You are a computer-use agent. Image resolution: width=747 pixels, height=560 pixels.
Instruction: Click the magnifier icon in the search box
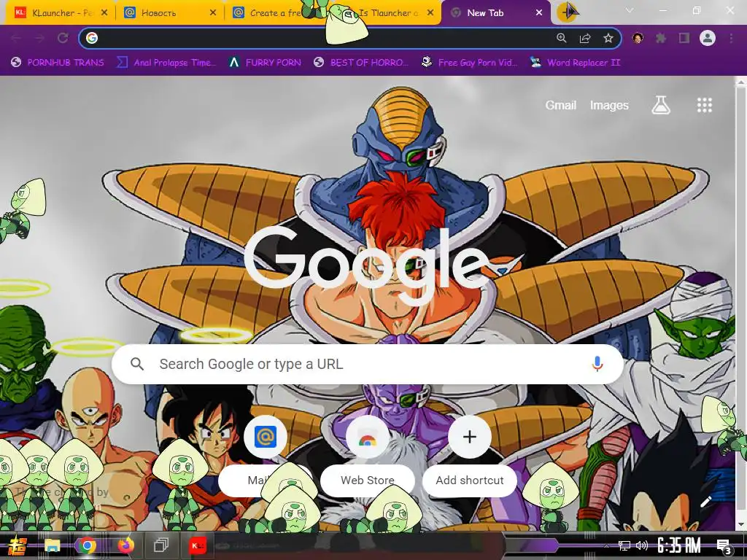pos(136,364)
